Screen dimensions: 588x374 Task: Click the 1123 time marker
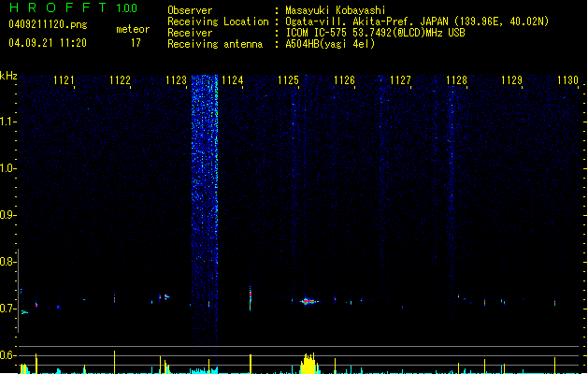click(x=176, y=80)
